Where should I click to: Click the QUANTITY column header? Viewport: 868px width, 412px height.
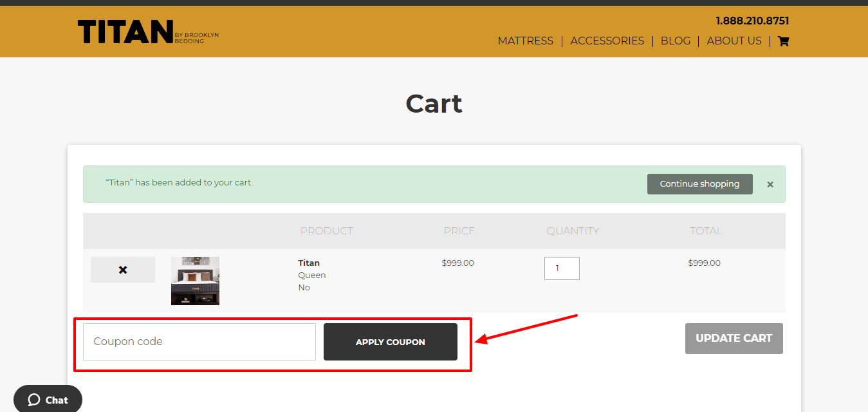[x=573, y=230]
